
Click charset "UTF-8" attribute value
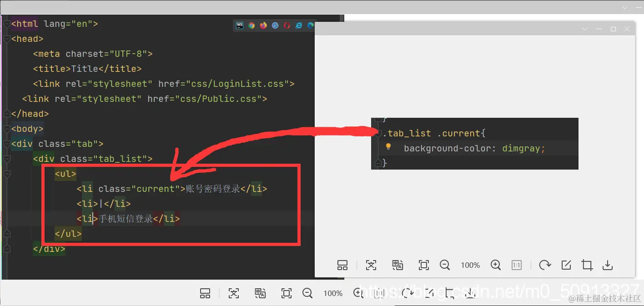click(x=128, y=54)
